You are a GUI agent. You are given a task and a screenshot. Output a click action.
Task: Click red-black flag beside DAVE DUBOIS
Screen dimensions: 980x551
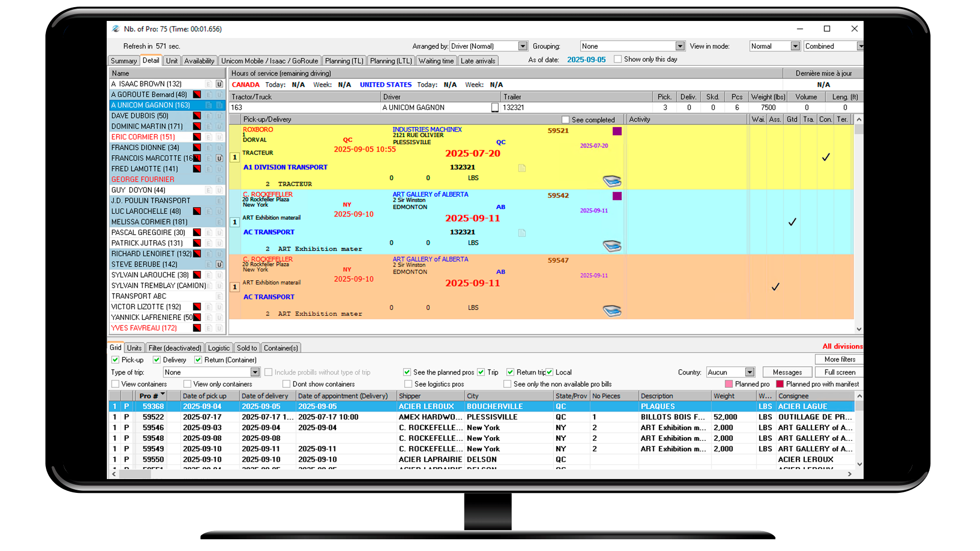pos(197,116)
